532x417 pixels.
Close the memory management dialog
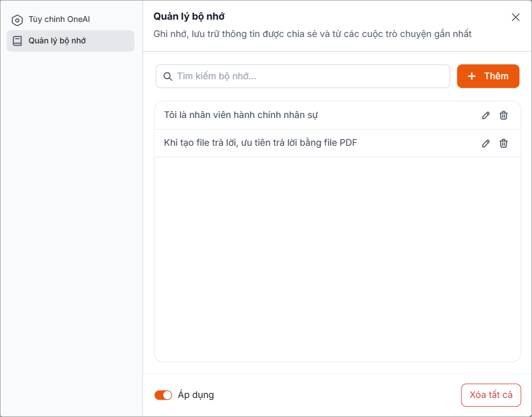516,17
